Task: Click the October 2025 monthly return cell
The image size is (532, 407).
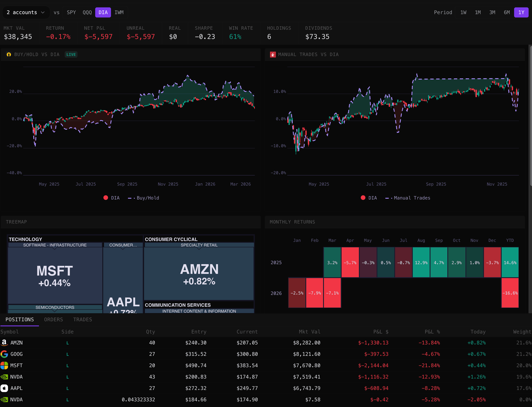Action: (x=457, y=262)
